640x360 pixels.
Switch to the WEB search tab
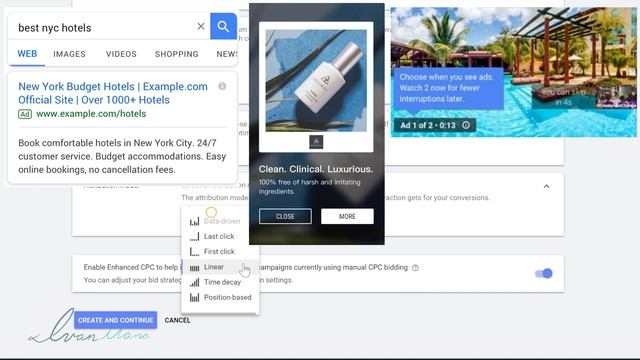pos(27,54)
